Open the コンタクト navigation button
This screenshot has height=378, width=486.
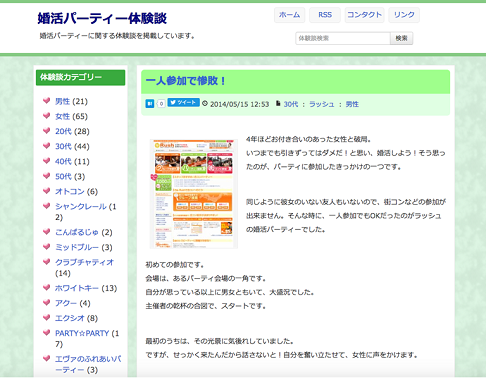coord(364,15)
